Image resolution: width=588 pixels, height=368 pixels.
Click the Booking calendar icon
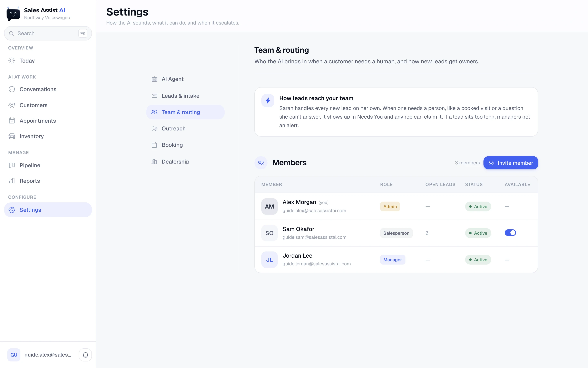154,145
